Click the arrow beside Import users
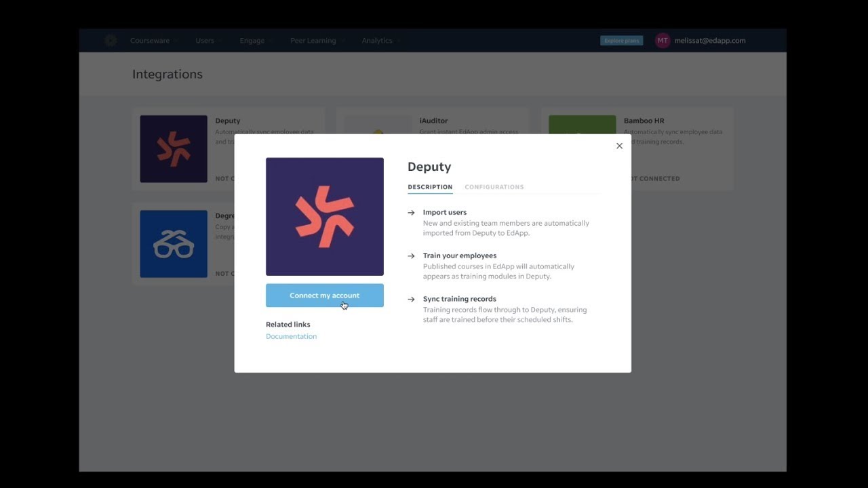Viewport: 868px width, 488px height. point(411,212)
